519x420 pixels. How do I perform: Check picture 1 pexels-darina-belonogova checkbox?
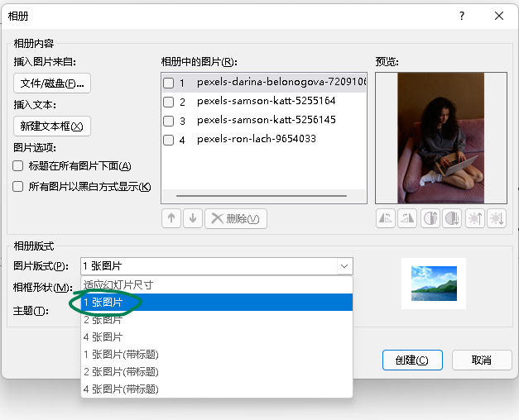pos(169,83)
